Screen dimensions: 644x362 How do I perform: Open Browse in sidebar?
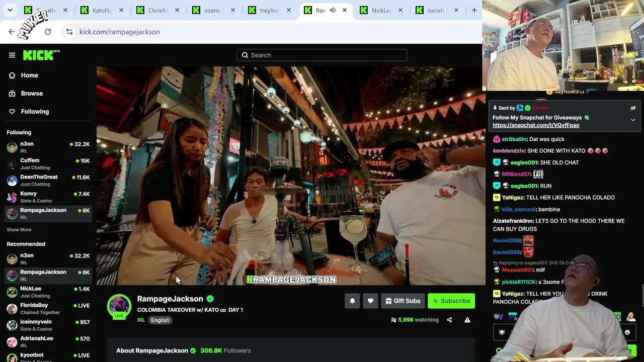click(48, 94)
